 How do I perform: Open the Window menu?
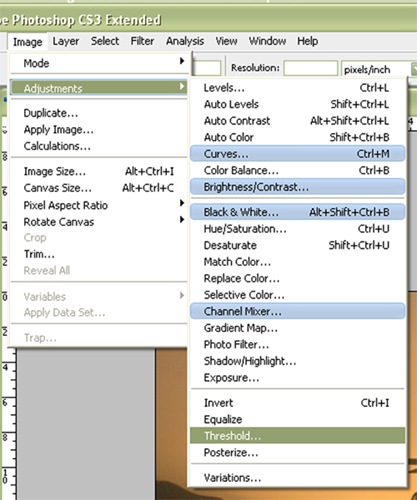(267, 41)
